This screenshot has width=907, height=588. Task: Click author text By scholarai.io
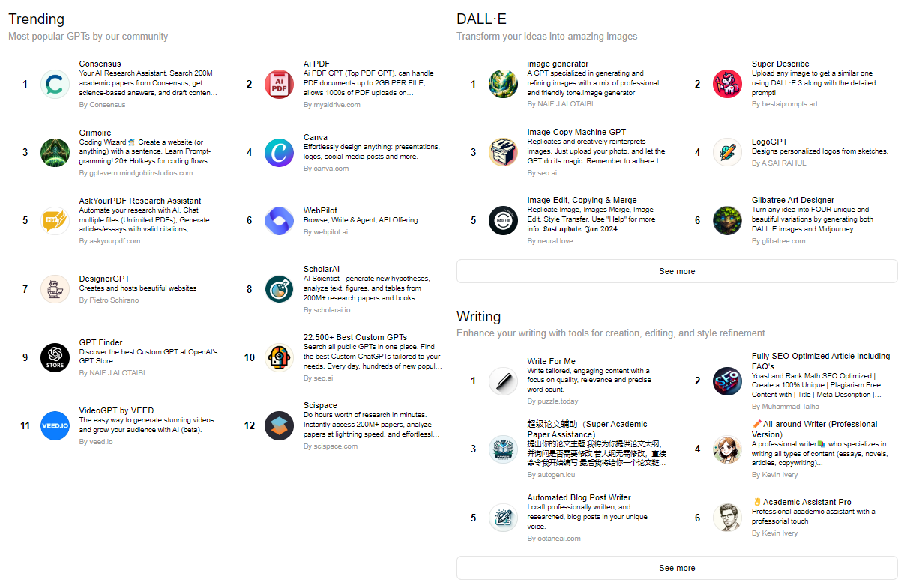[327, 309]
